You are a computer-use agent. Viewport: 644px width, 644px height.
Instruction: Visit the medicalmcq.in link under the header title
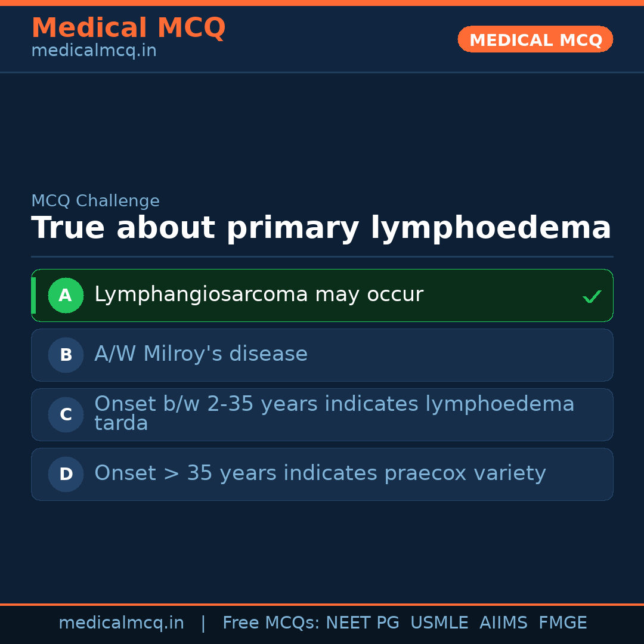point(94,51)
